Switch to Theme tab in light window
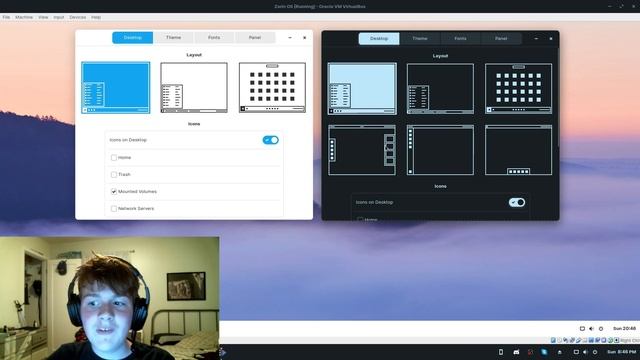This screenshot has width=640, height=360. point(173,38)
